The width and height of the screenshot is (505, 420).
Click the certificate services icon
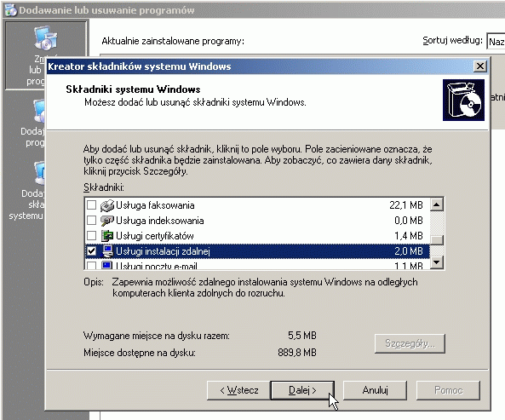[x=107, y=236]
